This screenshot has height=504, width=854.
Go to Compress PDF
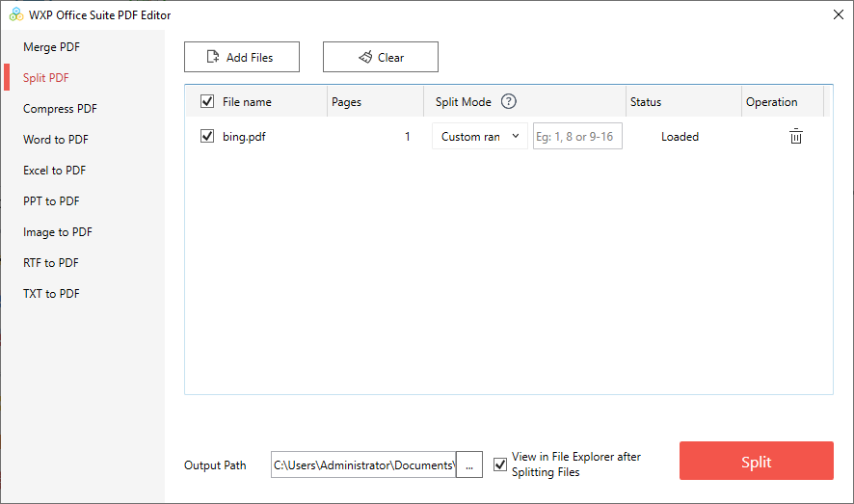(60, 109)
